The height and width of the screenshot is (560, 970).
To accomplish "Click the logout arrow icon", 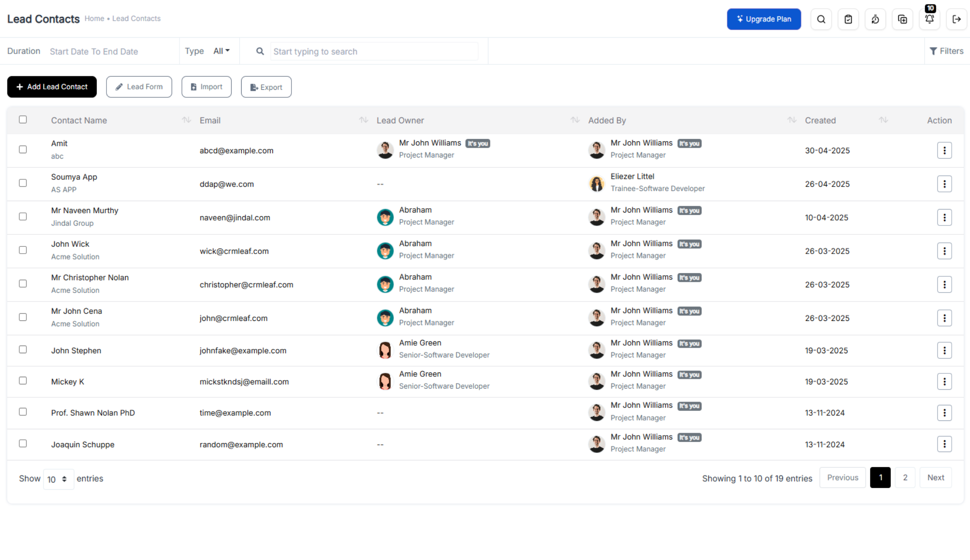I will pos(957,19).
